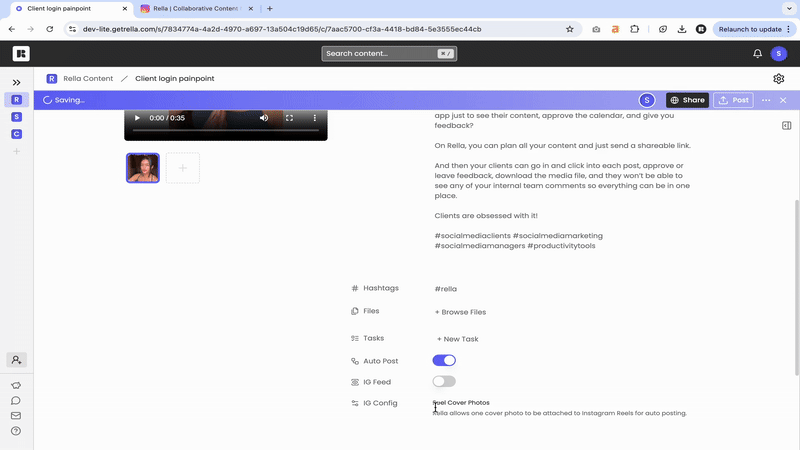The image size is (800, 450).
Task: Bookmark this page with star icon
Action: tap(570, 29)
